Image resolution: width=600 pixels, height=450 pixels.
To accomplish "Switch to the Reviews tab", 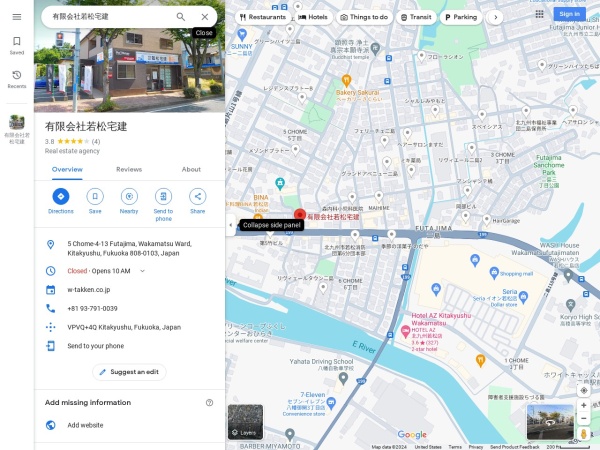I will tap(129, 170).
